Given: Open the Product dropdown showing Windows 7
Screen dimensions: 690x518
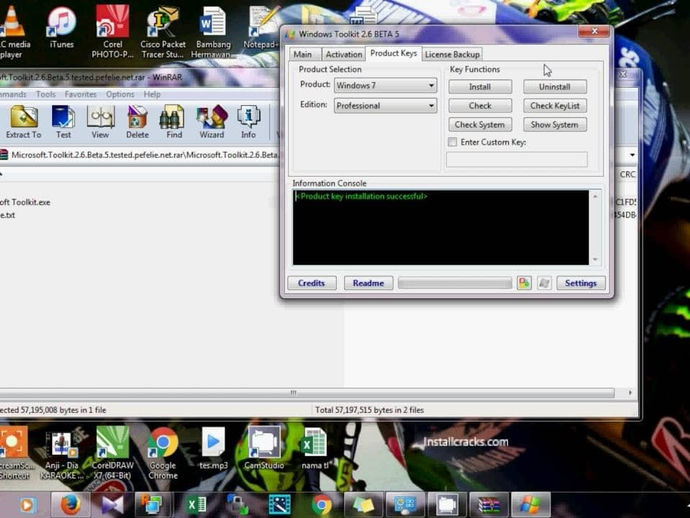Looking at the screenshot, I should (385, 85).
